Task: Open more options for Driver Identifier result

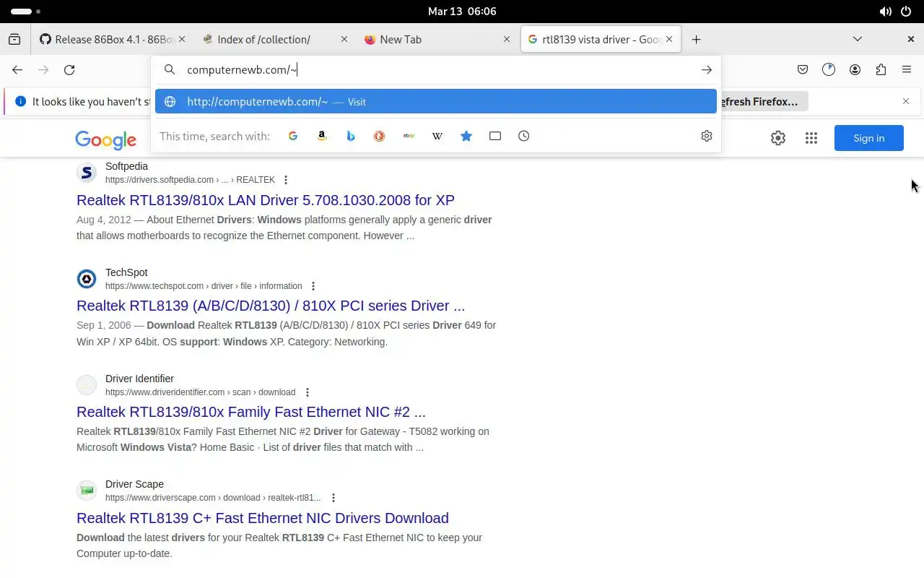Action: coord(308,392)
